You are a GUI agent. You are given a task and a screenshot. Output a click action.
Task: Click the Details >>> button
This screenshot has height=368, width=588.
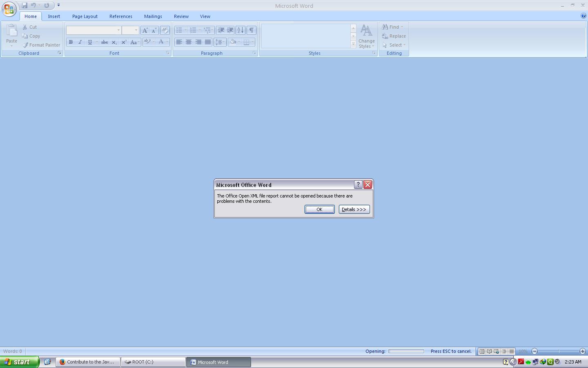pyautogui.click(x=354, y=209)
